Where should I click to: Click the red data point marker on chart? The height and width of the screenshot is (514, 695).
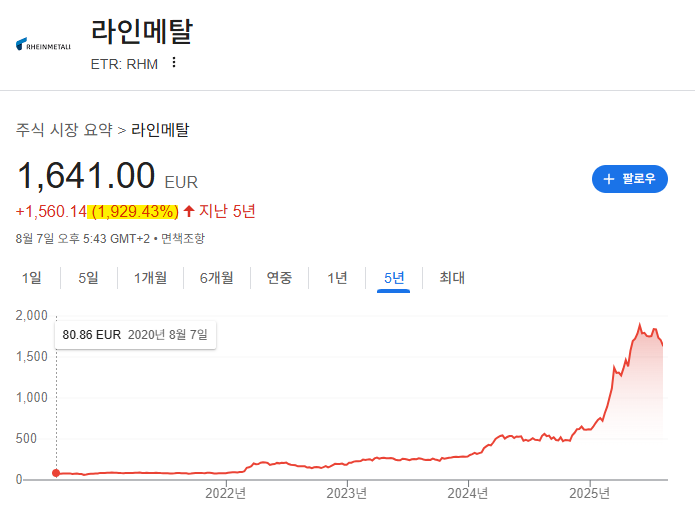point(56,473)
